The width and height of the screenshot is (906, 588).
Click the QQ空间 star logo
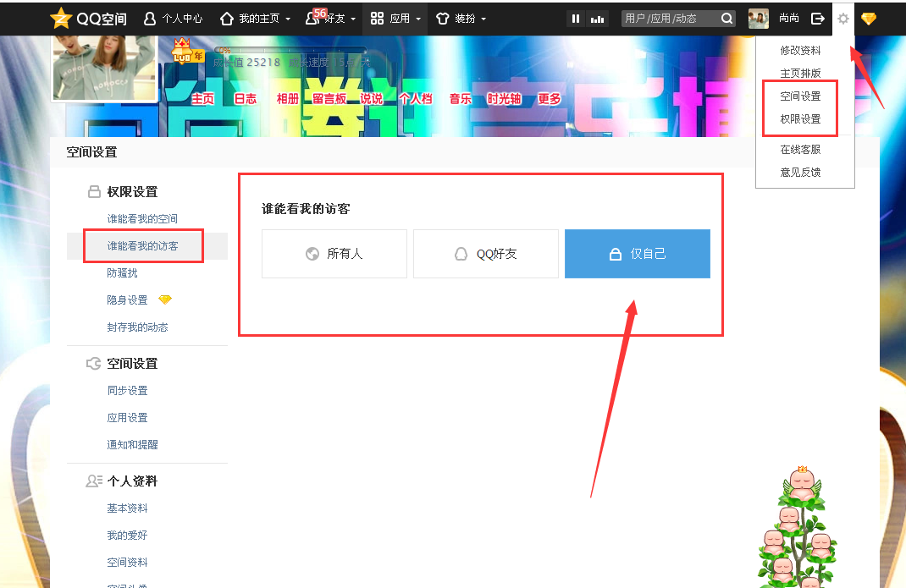click(x=61, y=18)
